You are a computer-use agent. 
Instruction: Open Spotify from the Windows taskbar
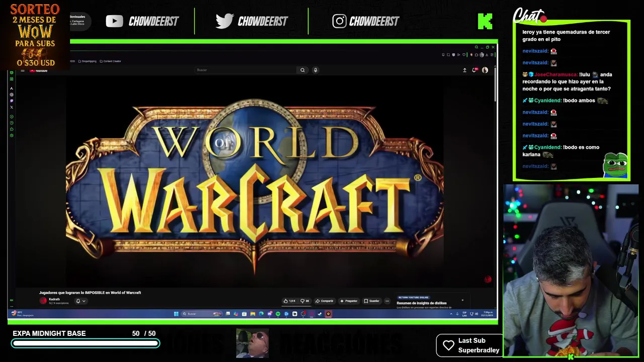tap(278, 314)
